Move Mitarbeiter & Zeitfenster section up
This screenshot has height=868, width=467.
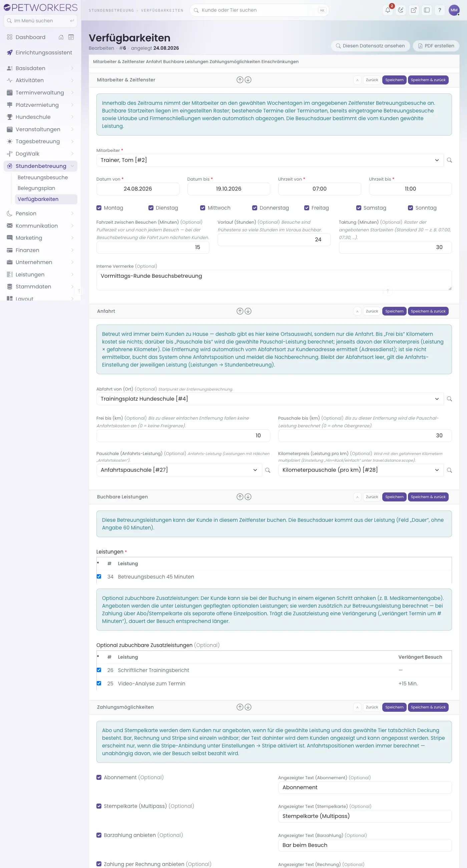pos(240,80)
